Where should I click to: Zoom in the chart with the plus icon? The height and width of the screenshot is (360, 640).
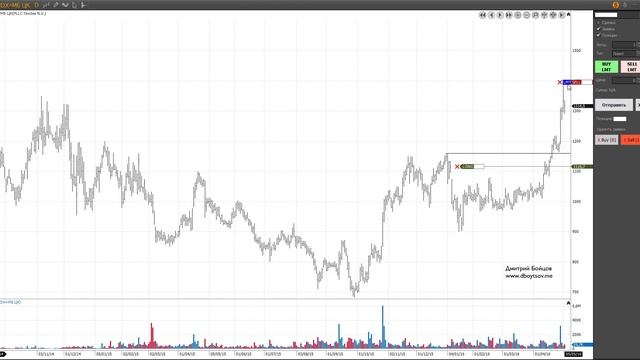click(518, 15)
